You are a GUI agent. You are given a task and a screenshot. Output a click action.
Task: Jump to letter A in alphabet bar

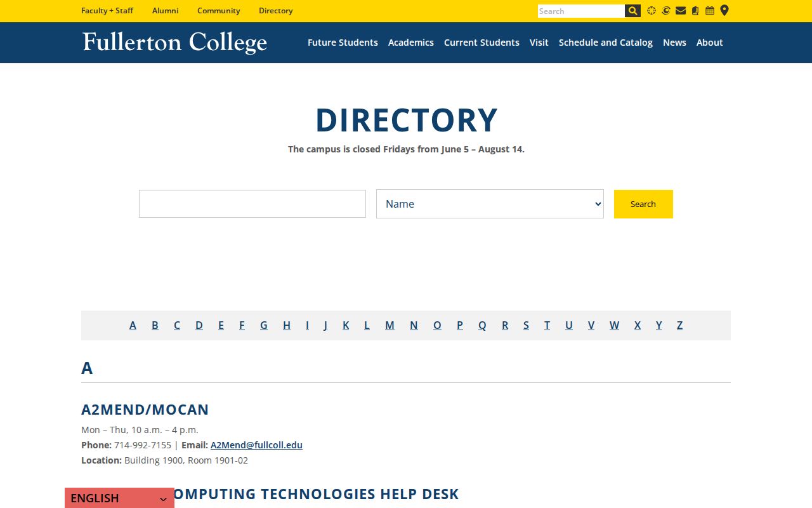pyautogui.click(x=133, y=325)
